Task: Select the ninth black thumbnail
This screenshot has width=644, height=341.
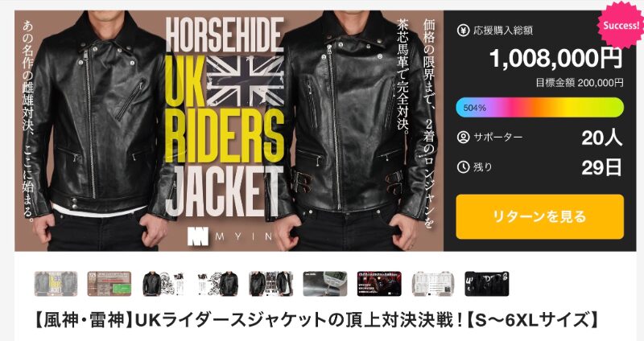Action: point(487,284)
